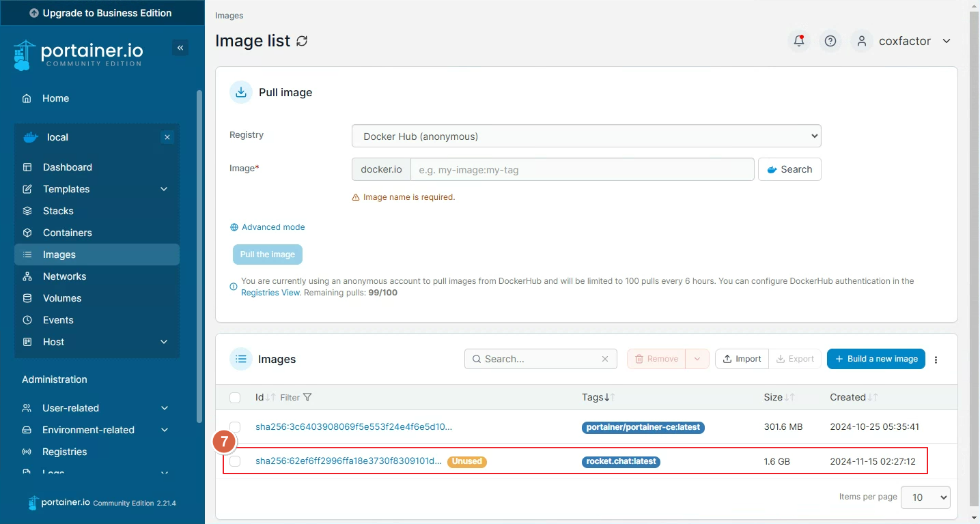Close the local environment with the X icon
The image size is (980, 524).
[x=167, y=137]
